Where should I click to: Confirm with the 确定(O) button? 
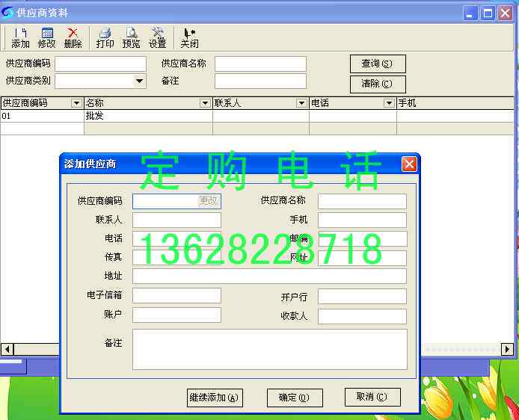click(295, 398)
